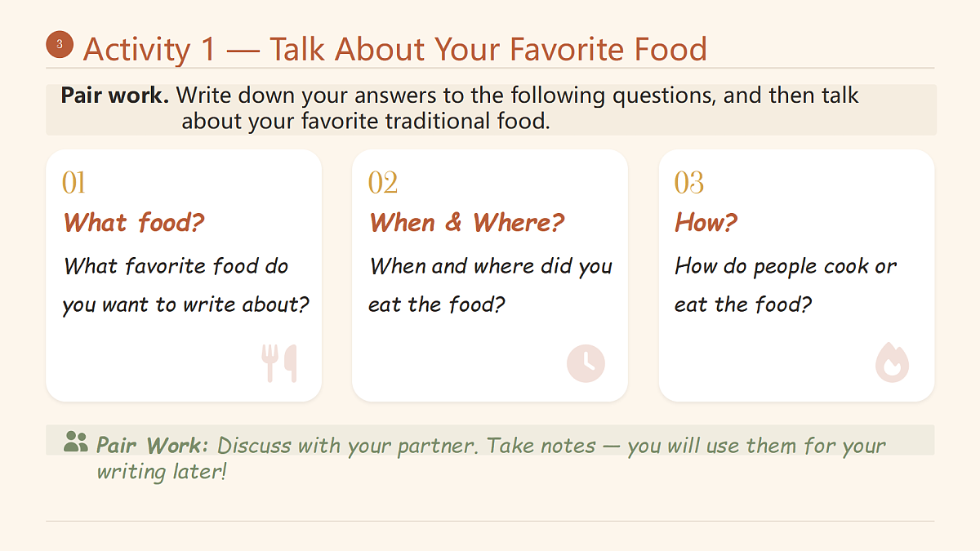Click 'How do people cook or eat' question

(786, 286)
